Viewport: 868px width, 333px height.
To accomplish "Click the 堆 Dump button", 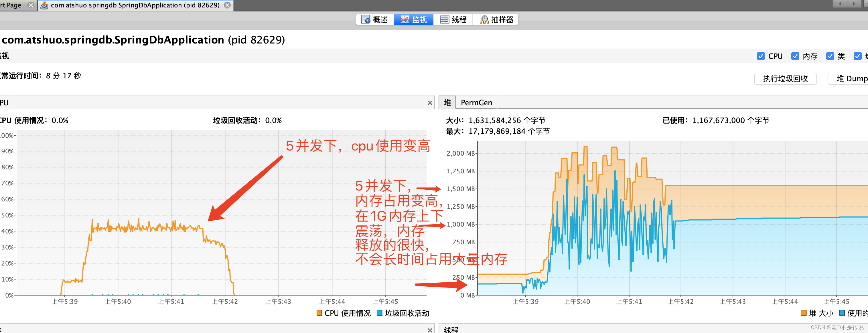I will pyautogui.click(x=849, y=78).
